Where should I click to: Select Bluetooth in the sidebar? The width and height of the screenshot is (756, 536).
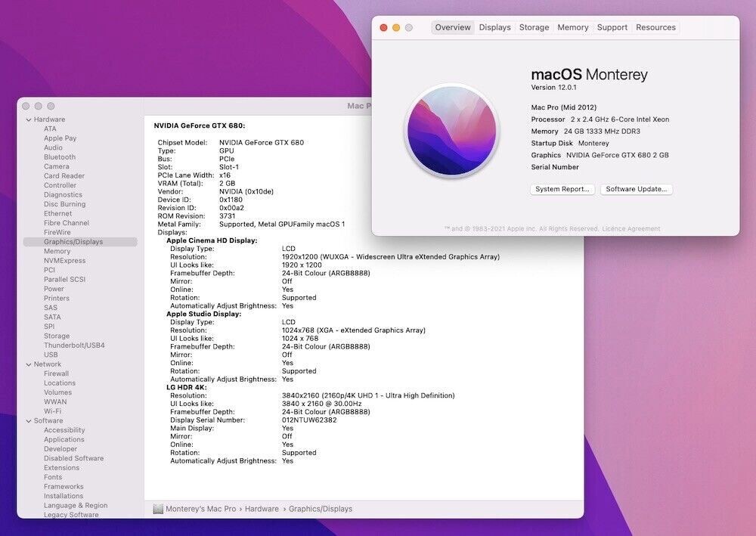pyautogui.click(x=60, y=157)
